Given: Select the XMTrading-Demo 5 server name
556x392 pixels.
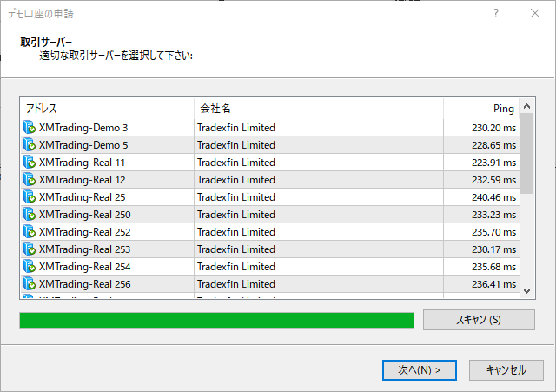Looking at the screenshot, I should 83,145.
